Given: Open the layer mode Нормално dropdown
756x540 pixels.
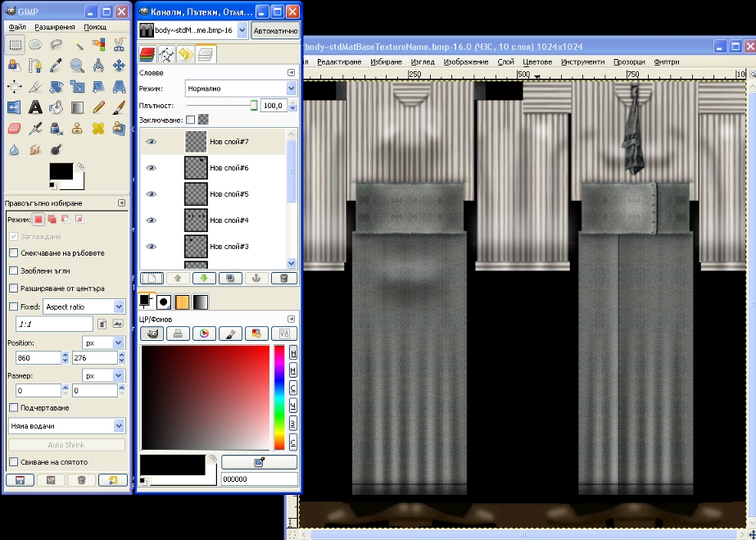Looking at the screenshot, I should [241, 88].
